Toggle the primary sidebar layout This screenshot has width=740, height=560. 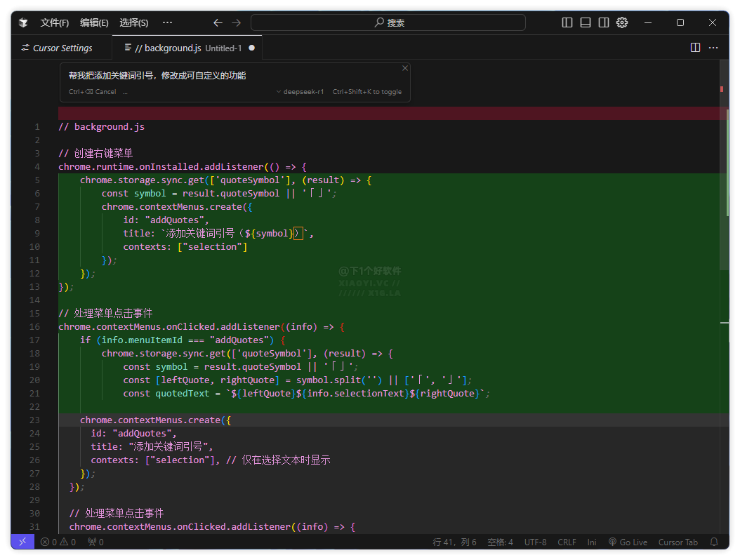[x=567, y=22]
